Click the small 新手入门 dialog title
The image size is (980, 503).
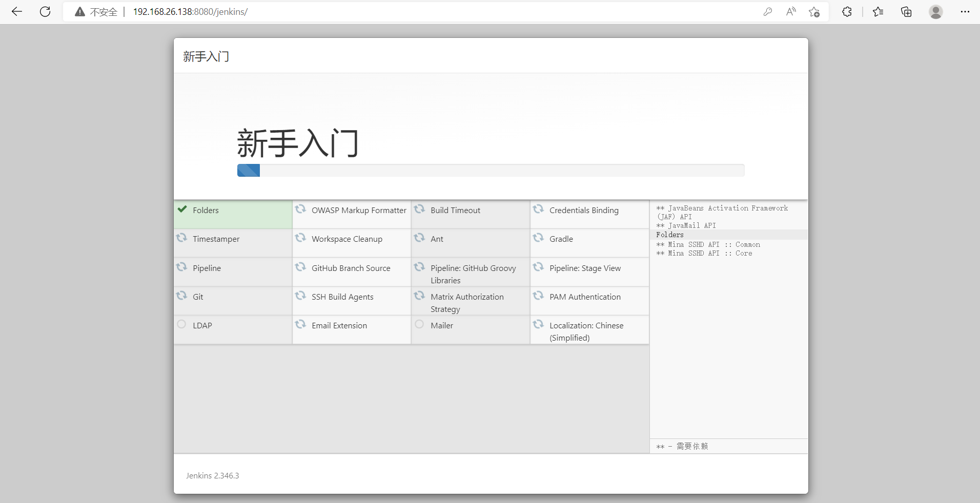pyautogui.click(x=206, y=56)
